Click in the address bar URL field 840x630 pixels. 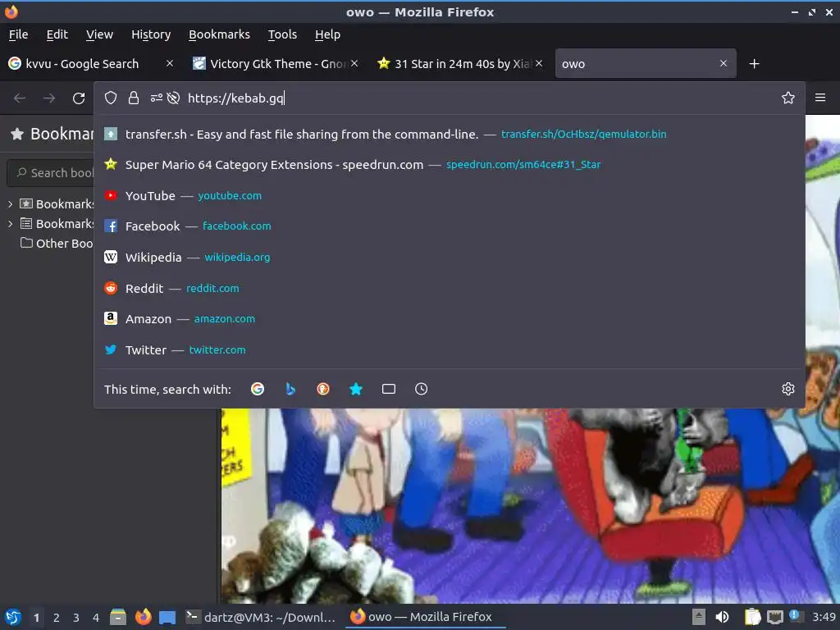click(x=479, y=98)
